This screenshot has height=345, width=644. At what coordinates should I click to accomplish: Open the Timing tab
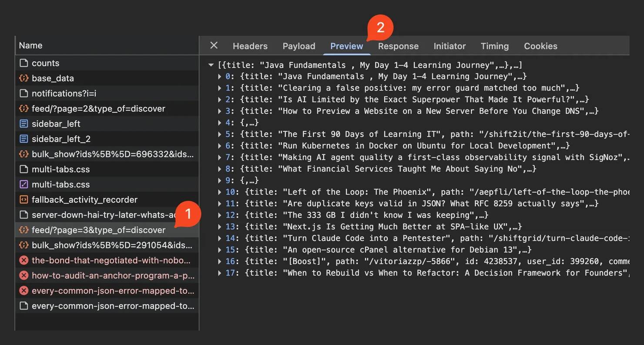pos(494,46)
